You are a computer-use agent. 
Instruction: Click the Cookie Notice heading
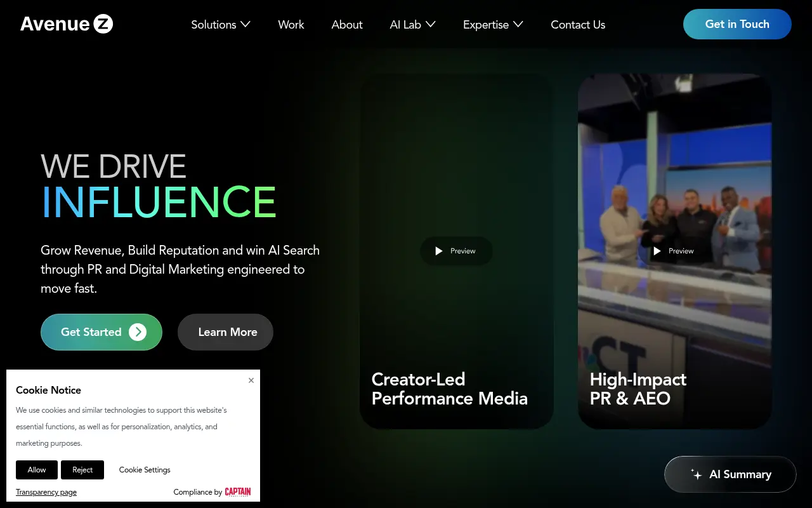[48, 390]
